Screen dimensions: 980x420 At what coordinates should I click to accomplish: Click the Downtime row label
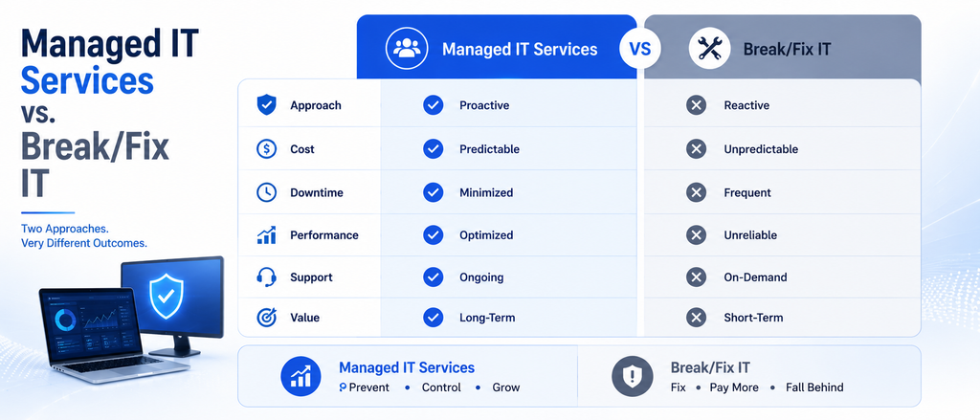point(317,193)
